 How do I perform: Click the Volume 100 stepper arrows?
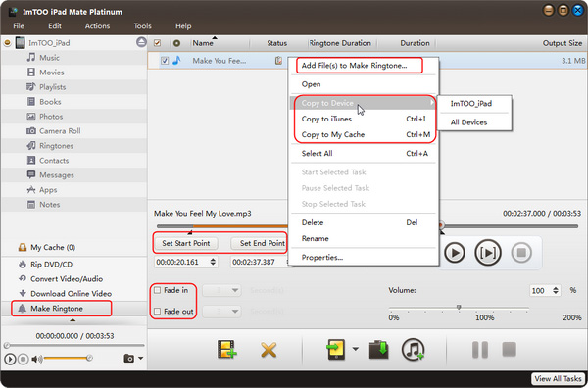(556, 291)
